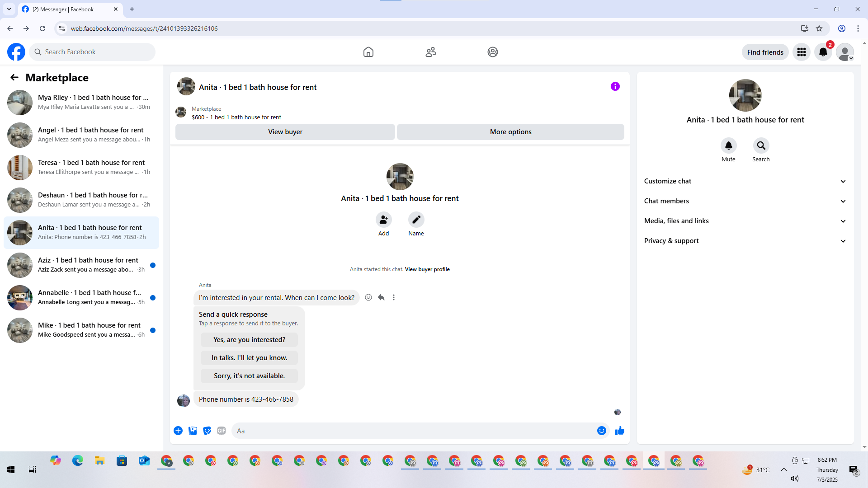Image resolution: width=868 pixels, height=488 pixels.
Task: Reply to Anita's rental message
Action: pos(381,297)
